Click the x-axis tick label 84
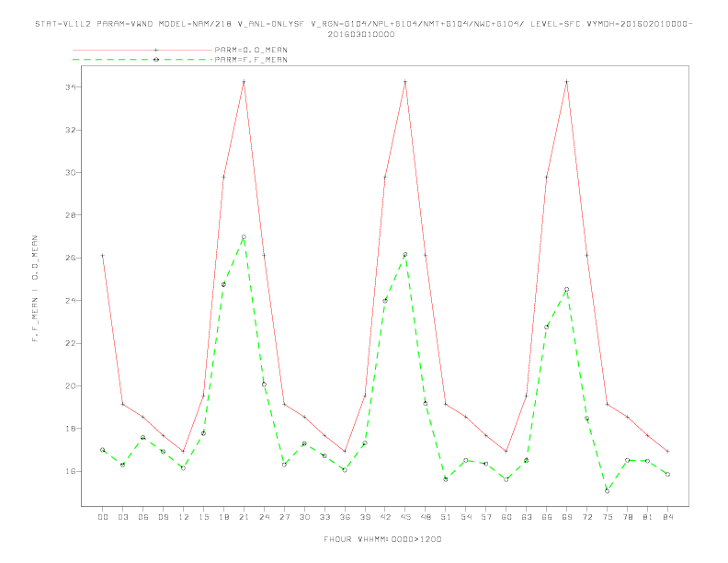This screenshot has height=563, width=728. tap(667, 517)
